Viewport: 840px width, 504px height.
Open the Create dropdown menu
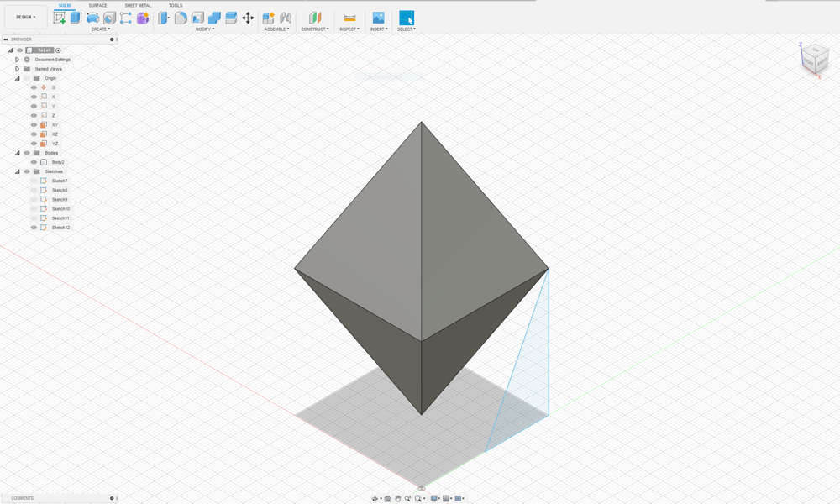pos(100,29)
